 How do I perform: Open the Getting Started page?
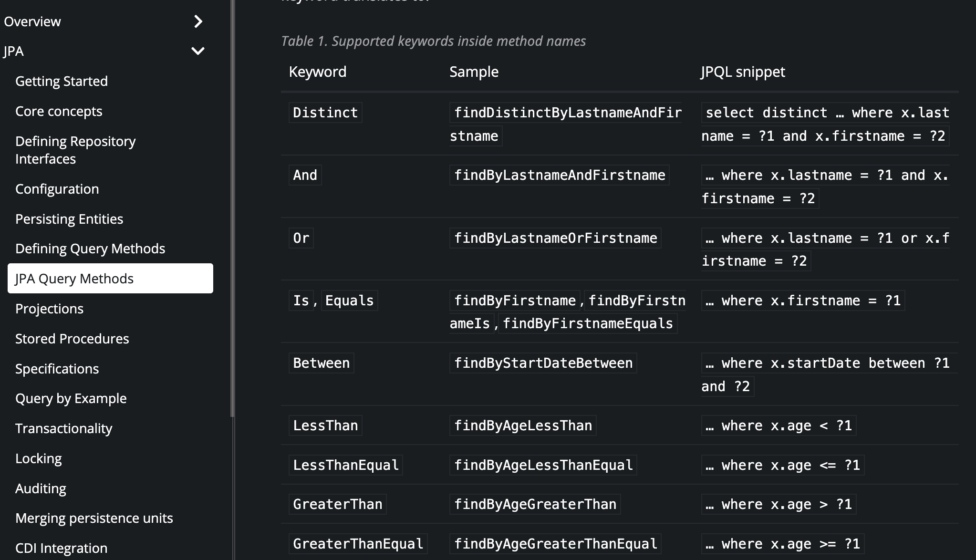(x=62, y=81)
